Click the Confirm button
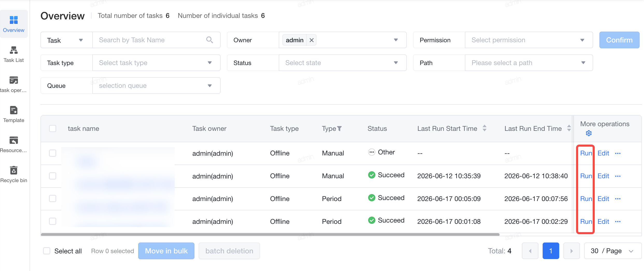 point(619,40)
